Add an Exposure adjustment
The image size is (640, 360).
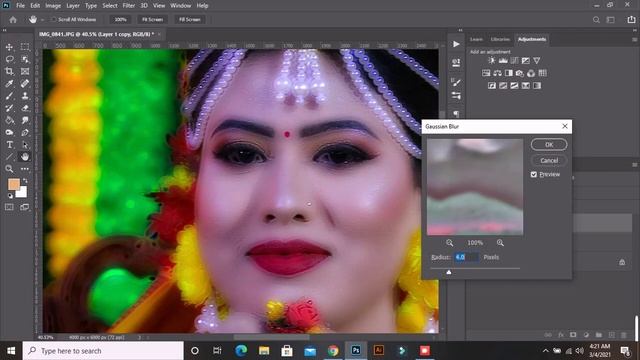pos(526,60)
